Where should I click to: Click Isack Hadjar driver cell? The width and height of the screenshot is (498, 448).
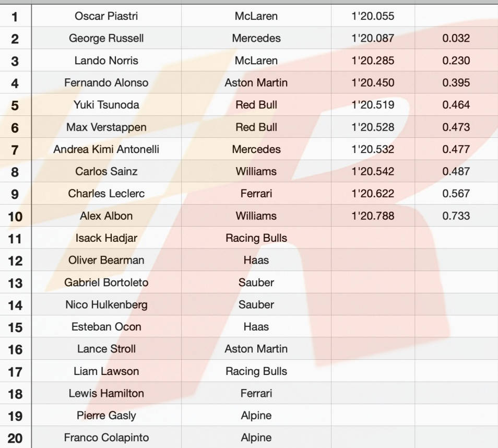point(106,238)
